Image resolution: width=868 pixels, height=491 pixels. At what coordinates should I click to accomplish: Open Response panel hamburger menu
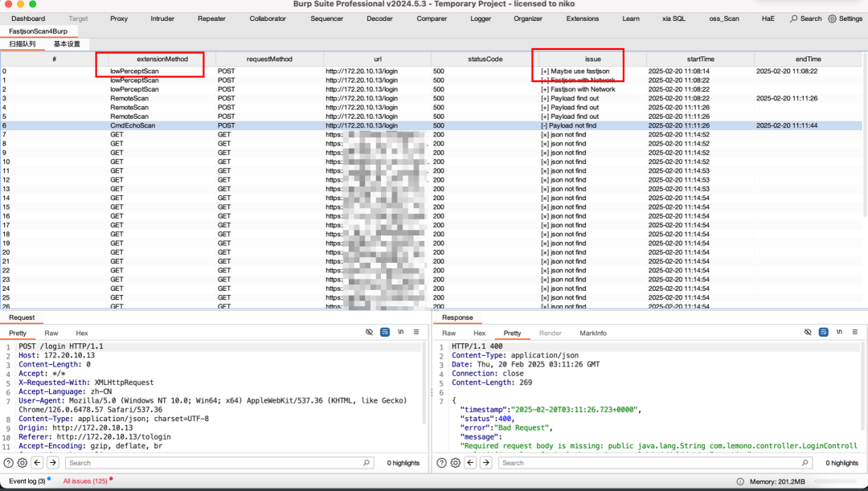click(854, 332)
